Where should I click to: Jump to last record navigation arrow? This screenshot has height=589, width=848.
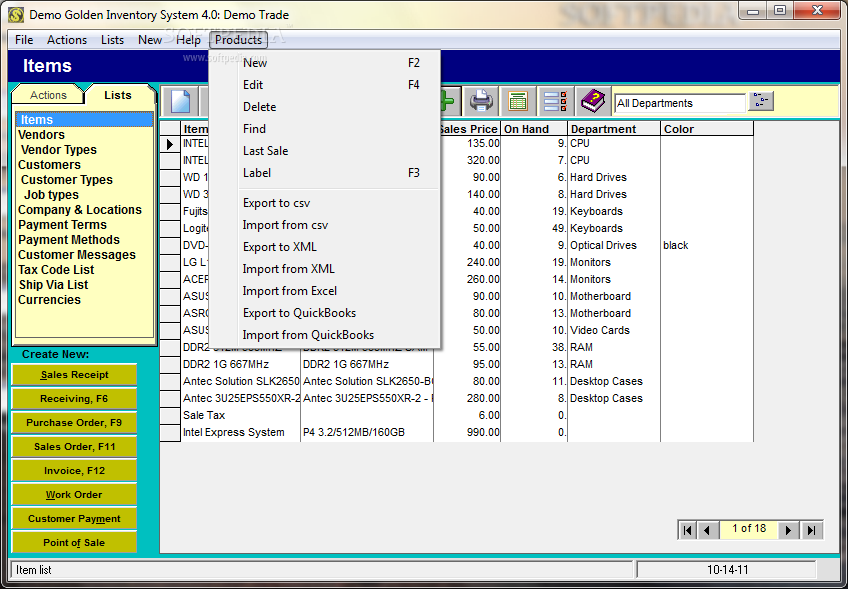811,530
